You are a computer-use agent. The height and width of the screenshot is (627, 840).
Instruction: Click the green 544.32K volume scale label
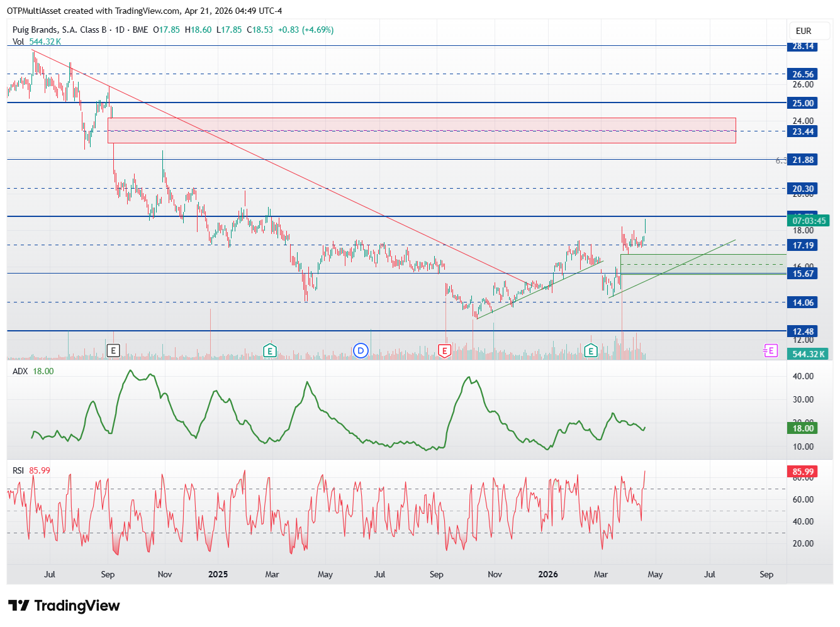coord(809,354)
